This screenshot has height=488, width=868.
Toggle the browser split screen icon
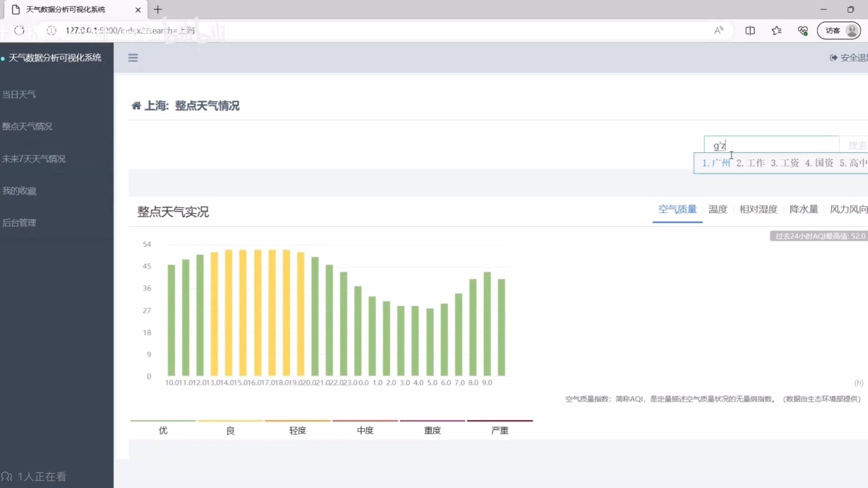(750, 31)
